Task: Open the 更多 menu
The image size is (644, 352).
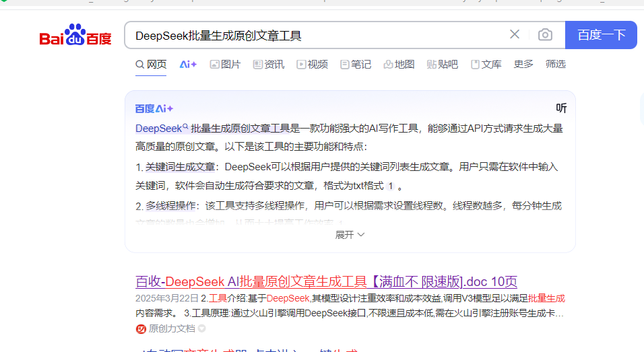Action: [x=523, y=64]
